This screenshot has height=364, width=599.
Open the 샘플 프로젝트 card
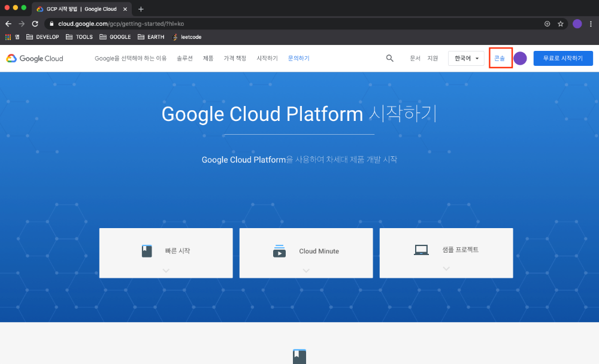pos(446,253)
